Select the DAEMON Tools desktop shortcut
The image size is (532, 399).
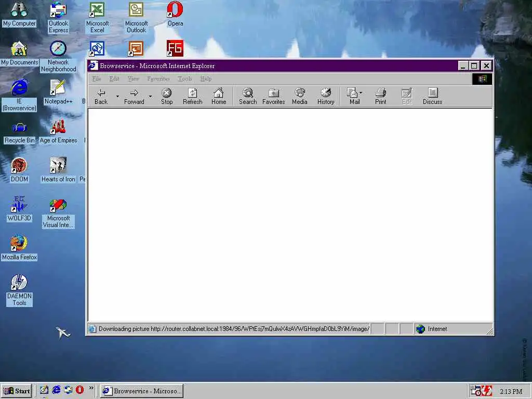click(x=19, y=290)
